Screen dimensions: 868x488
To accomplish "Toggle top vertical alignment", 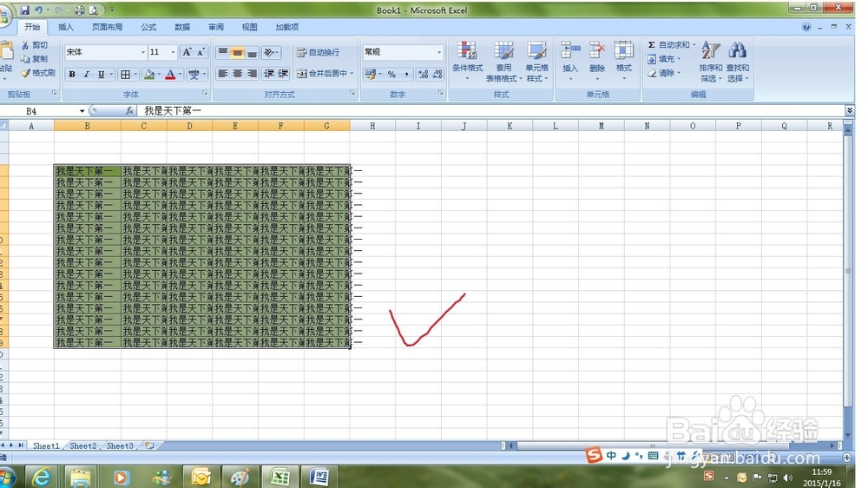I will 222,52.
